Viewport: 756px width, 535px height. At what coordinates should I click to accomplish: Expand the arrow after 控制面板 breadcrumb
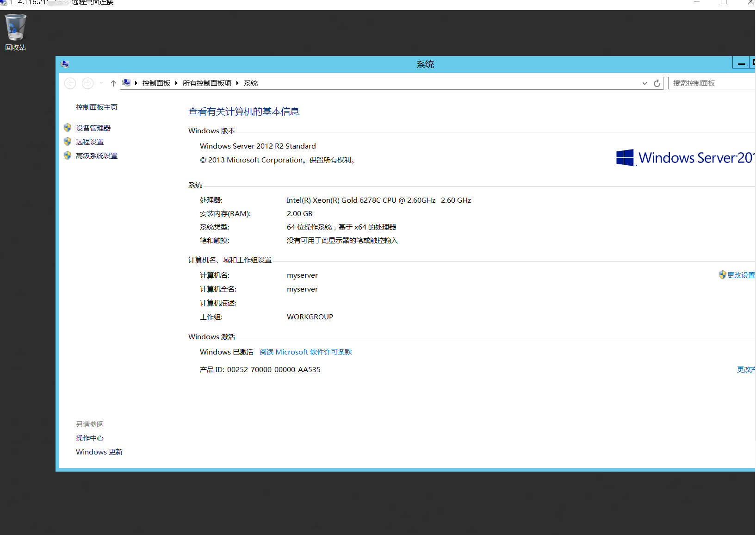[x=176, y=83]
